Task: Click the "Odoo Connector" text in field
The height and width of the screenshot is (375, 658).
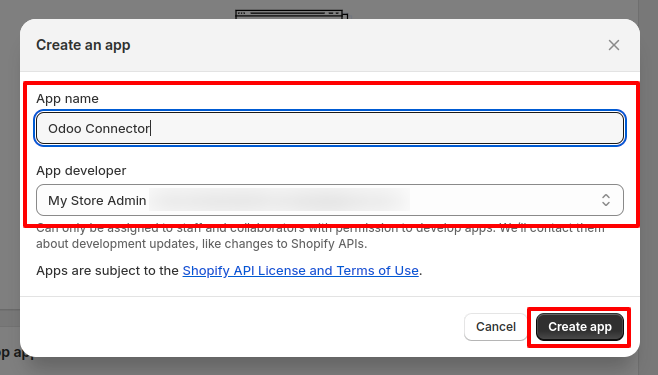Action: tap(99, 128)
